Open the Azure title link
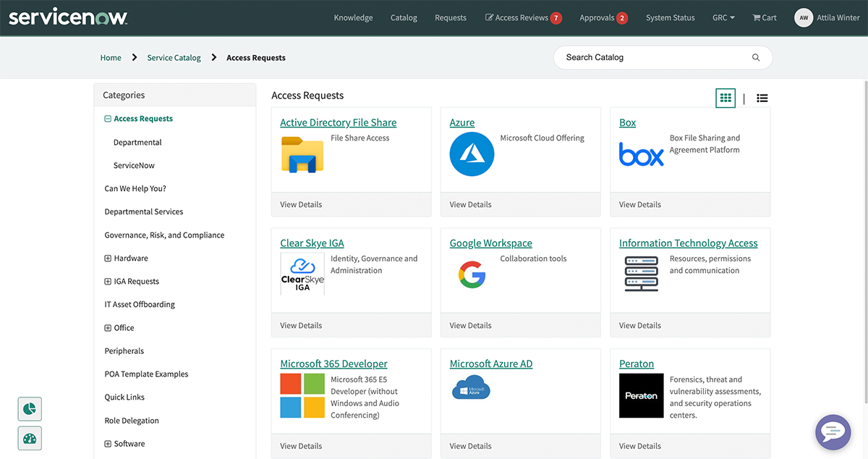Viewport: 868px width, 459px height. tap(462, 122)
